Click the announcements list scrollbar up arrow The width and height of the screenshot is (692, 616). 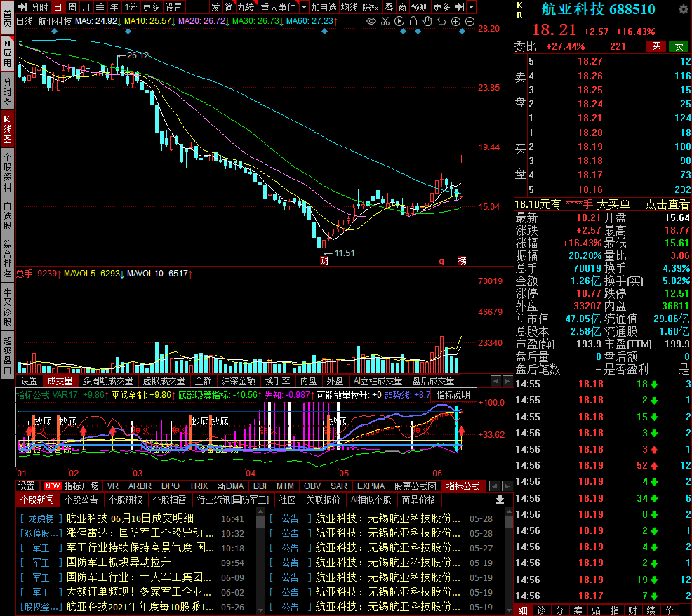[x=508, y=512]
